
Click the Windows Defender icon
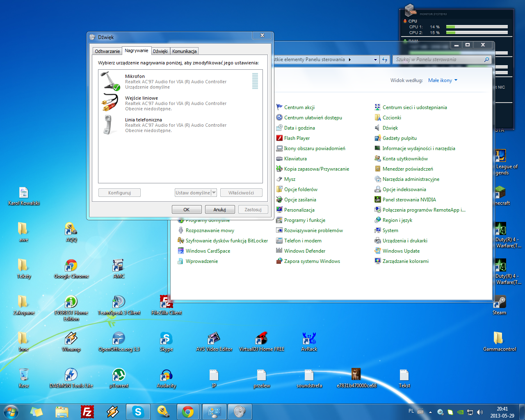(x=279, y=251)
